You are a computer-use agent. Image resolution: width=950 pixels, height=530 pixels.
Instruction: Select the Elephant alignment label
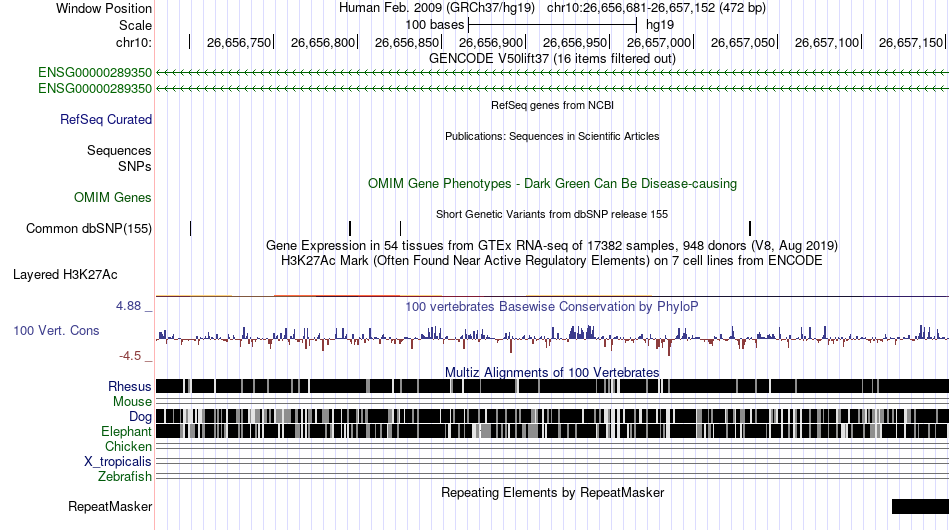point(126,431)
